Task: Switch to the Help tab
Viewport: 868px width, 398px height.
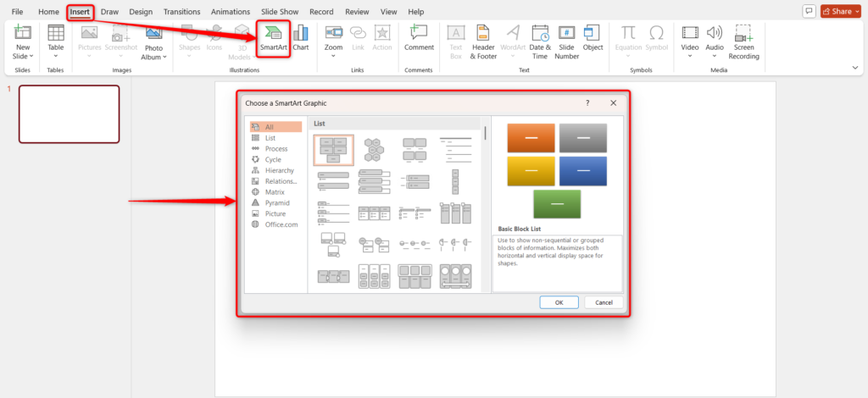Action: click(415, 12)
